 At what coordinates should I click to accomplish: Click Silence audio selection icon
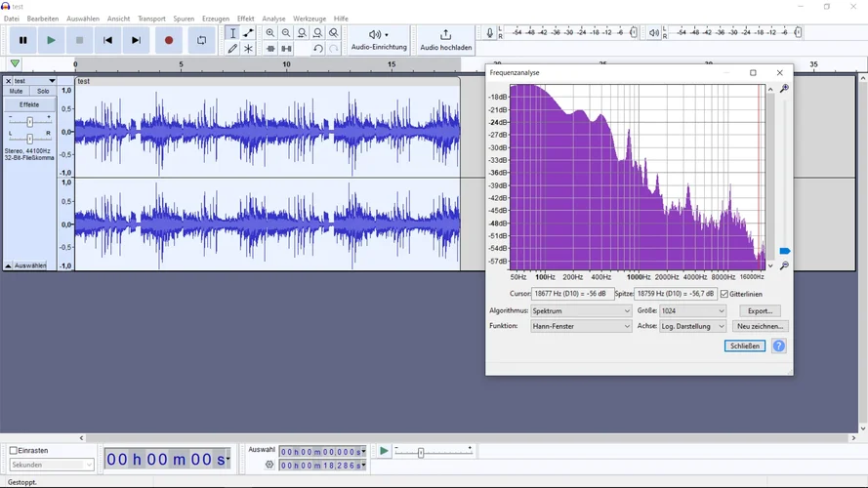pos(286,49)
